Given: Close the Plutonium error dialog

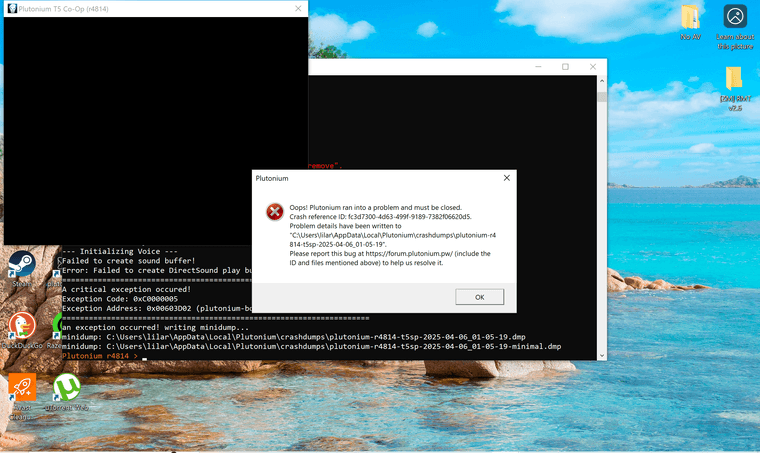Looking at the screenshot, I should (507, 178).
